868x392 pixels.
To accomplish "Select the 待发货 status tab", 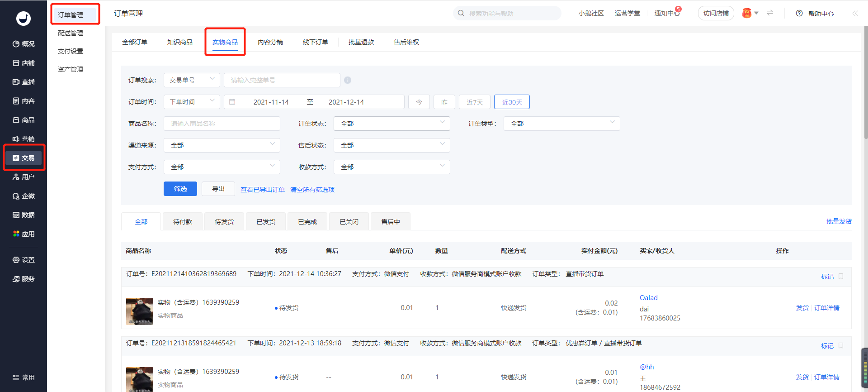I will click(224, 222).
